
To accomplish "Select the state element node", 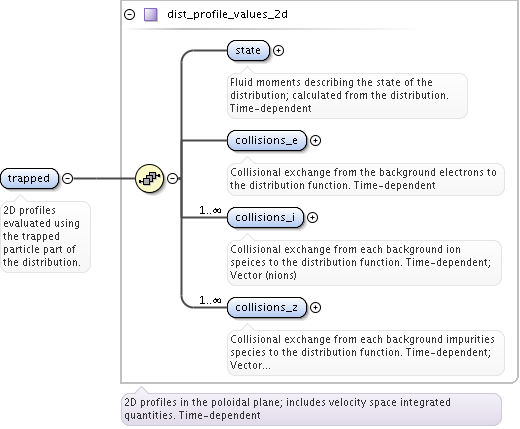I will 248,50.
